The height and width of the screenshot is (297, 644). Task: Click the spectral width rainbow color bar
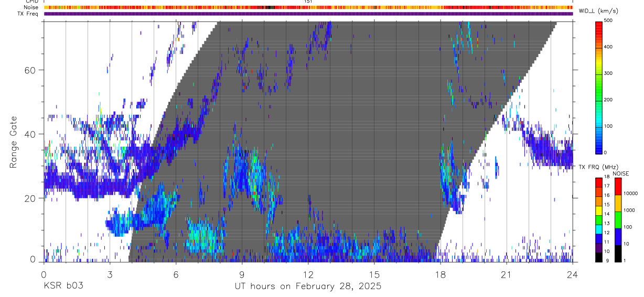click(x=599, y=87)
